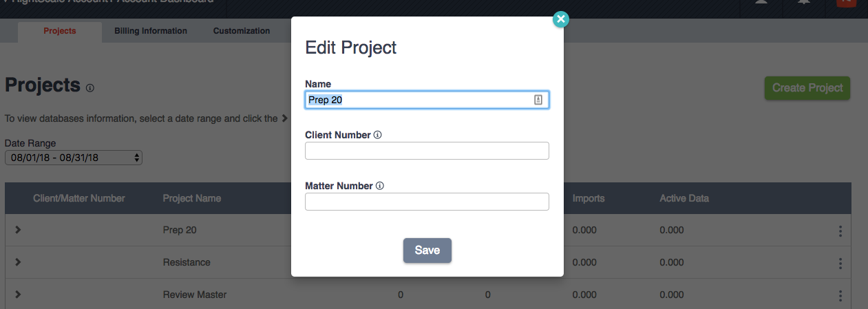Viewport: 868px width, 309px height.
Task: Switch to the Customization tab
Action: pos(242,31)
